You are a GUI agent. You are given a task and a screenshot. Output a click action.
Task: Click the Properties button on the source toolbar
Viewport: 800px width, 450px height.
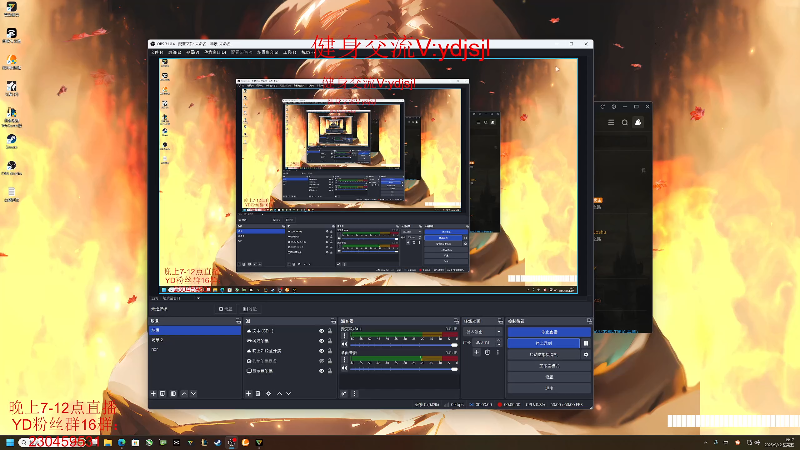(x=226, y=309)
